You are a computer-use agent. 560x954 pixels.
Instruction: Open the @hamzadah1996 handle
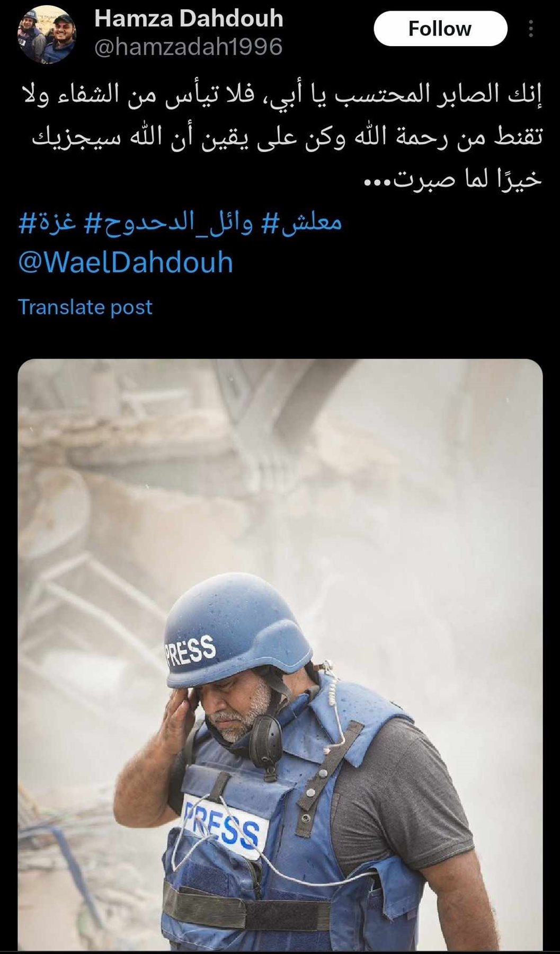point(189,47)
